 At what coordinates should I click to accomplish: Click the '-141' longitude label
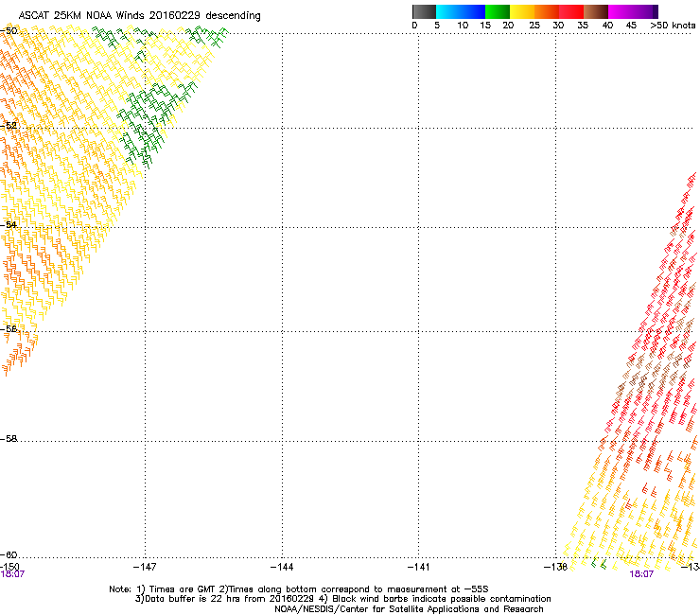point(419,567)
